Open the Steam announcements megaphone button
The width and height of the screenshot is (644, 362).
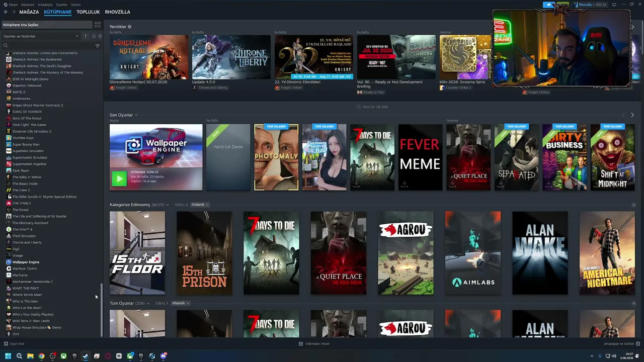point(549,5)
